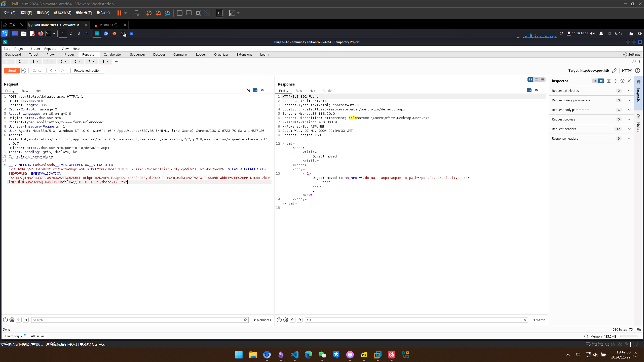The image size is (644, 362).
Task: Go to next search match in Response
Action: [x=299, y=320]
